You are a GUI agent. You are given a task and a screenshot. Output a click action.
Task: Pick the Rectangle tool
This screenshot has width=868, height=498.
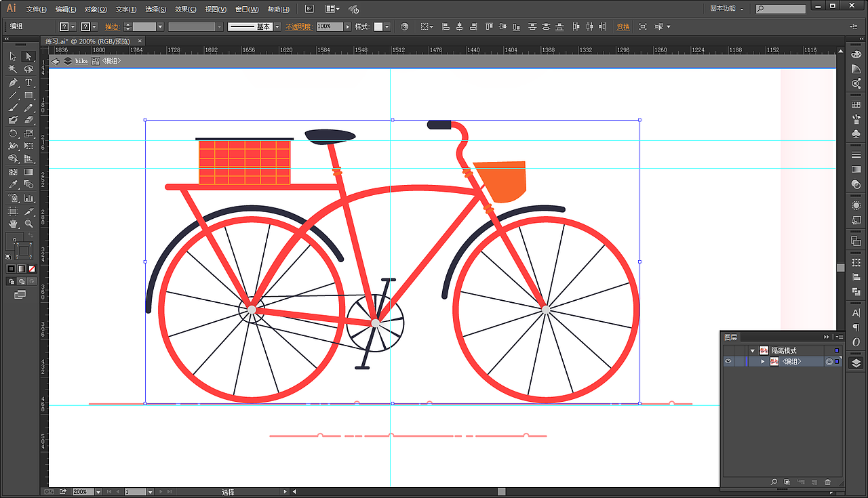(x=28, y=95)
